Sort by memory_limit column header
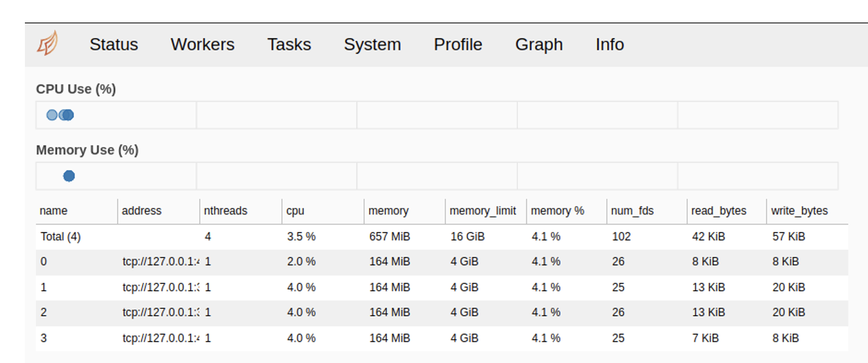Screen dimensions: 868x363 (x=483, y=211)
